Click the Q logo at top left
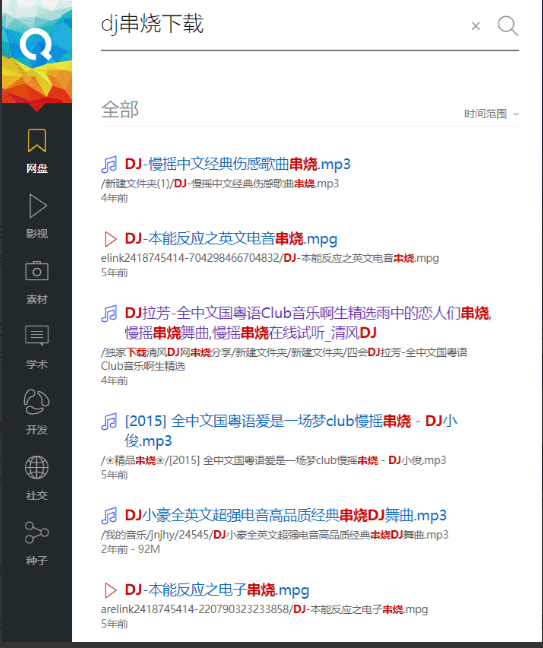543x648 pixels. (36, 44)
